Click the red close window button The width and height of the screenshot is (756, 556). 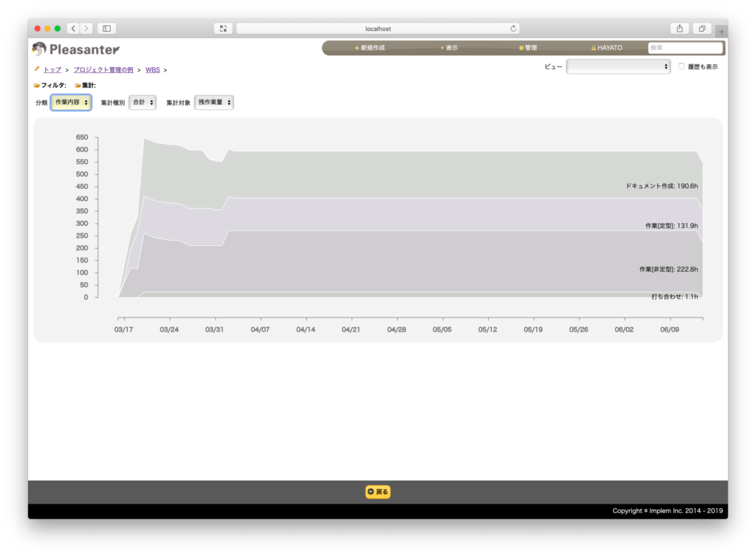tap(38, 29)
